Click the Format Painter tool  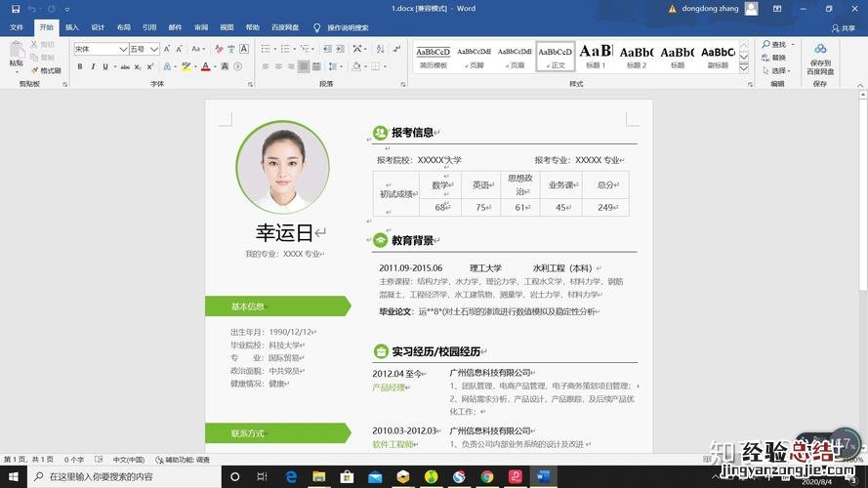[x=45, y=70]
